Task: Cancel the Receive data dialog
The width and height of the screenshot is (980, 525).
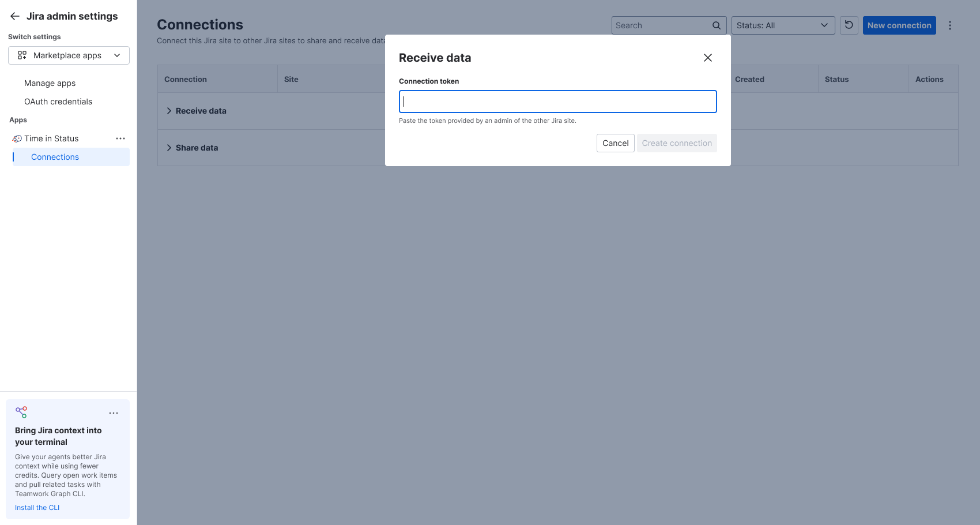Action: pos(616,143)
